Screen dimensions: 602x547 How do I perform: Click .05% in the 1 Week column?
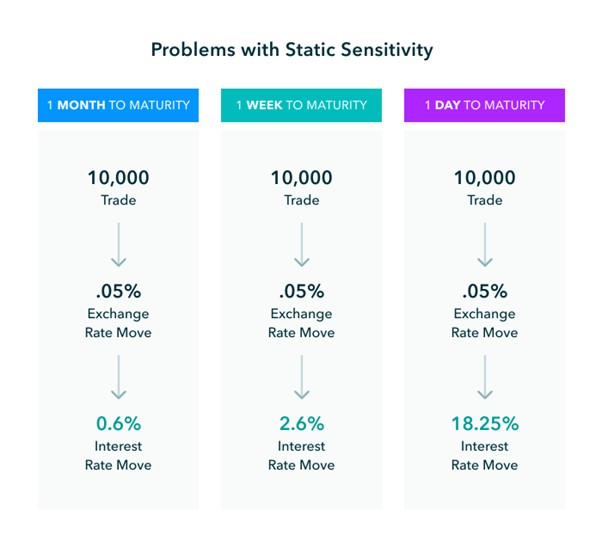(x=301, y=291)
